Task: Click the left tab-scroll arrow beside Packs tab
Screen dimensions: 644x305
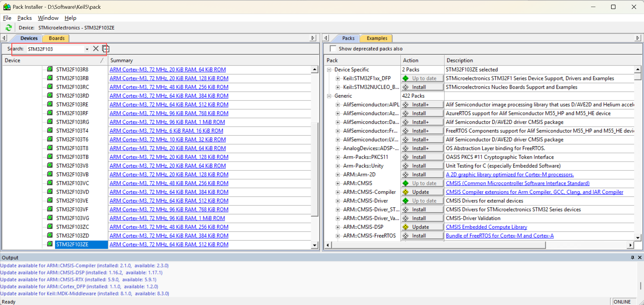Action: [x=326, y=38]
